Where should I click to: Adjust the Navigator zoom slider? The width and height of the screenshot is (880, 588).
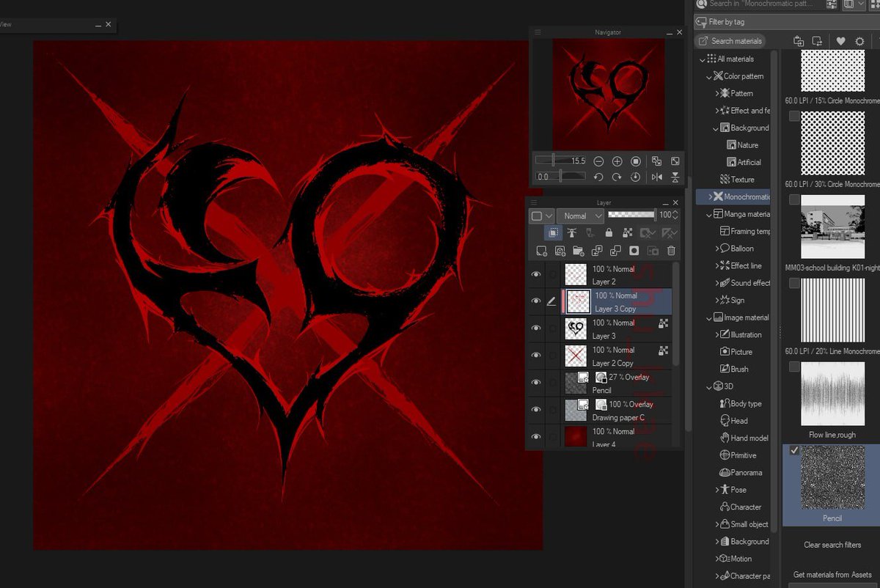tap(561, 161)
